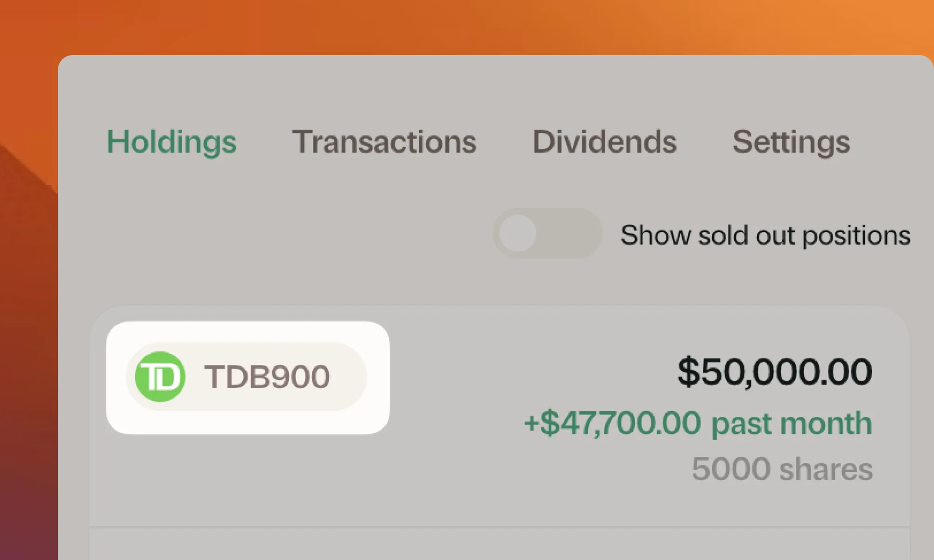Screen dimensions: 934x560
Task: Open the Holdings tab
Action: coord(171,142)
